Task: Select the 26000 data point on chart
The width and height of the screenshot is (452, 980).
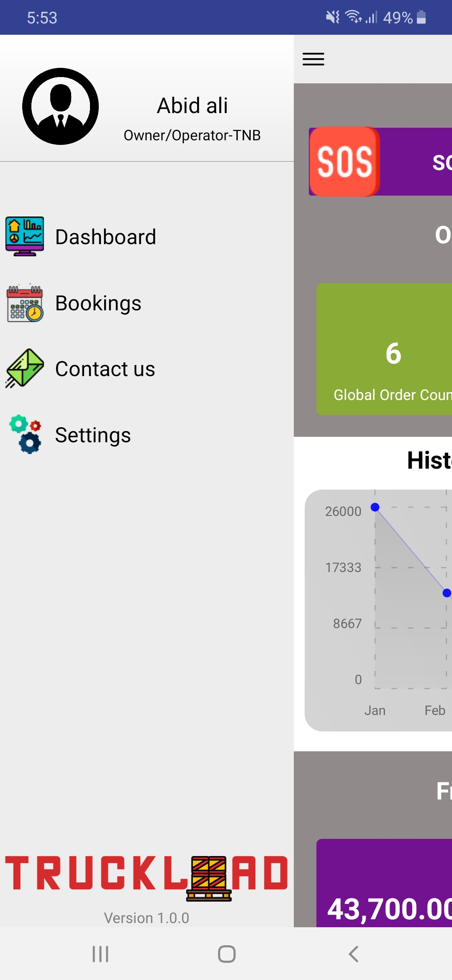Action: coord(375,507)
